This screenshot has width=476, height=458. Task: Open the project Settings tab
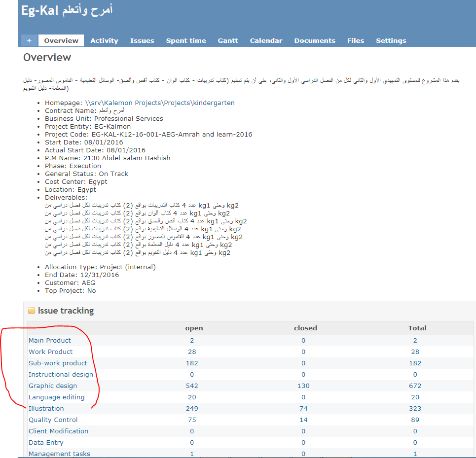tap(391, 41)
